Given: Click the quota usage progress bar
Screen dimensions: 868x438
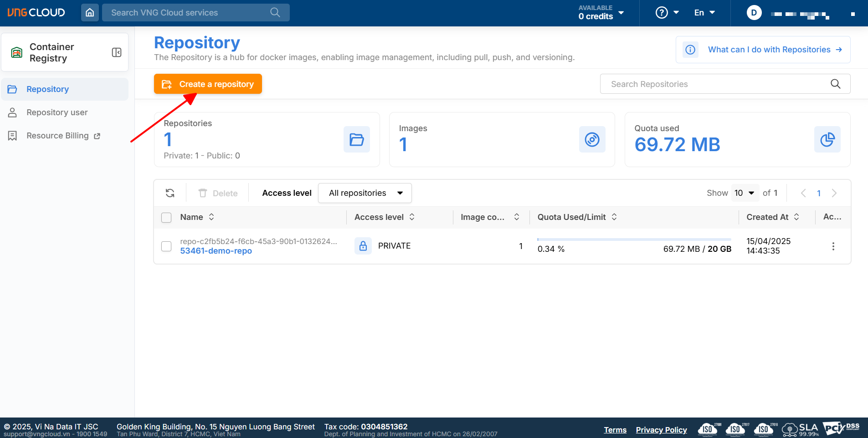Looking at the screenshot, I should [x=634, y=239].
